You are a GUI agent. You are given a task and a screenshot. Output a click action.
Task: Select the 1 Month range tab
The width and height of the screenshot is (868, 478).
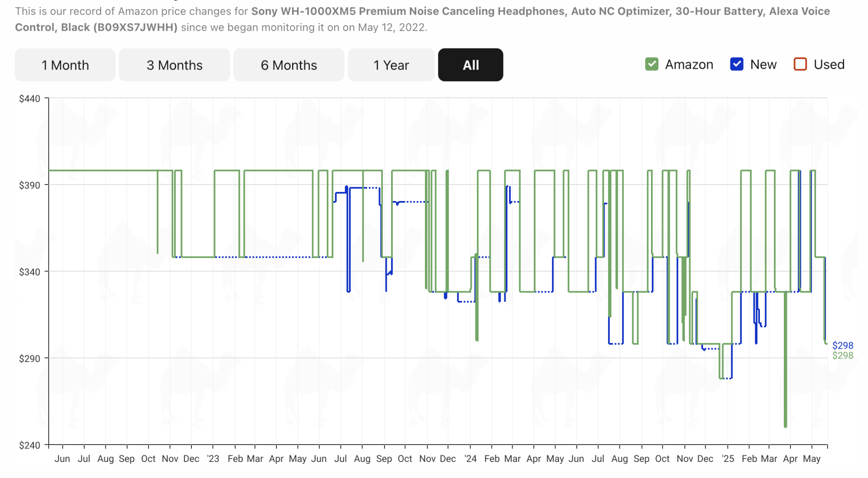click(x=65, y=65)
